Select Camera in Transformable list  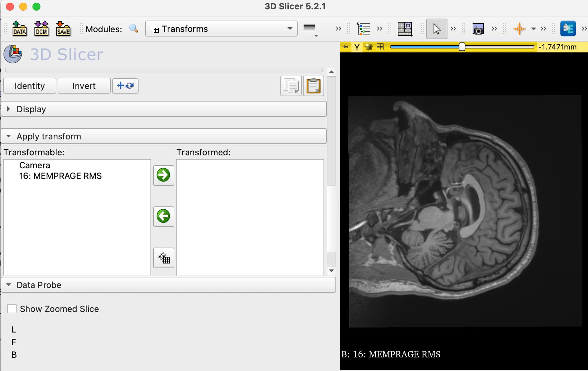35,165
